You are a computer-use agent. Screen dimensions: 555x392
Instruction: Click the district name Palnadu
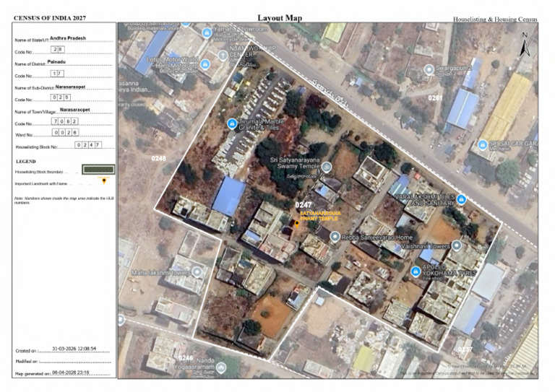(x=56, y=61)
